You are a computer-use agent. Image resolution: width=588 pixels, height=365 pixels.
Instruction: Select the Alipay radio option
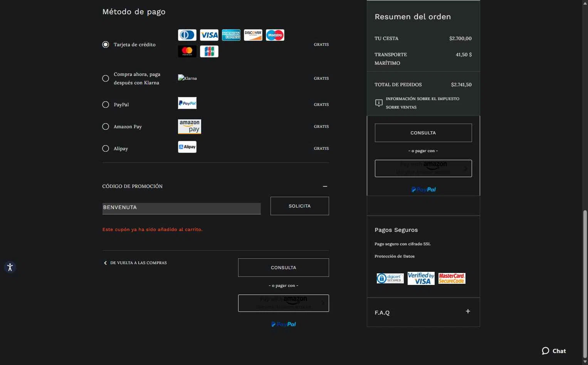106,149
